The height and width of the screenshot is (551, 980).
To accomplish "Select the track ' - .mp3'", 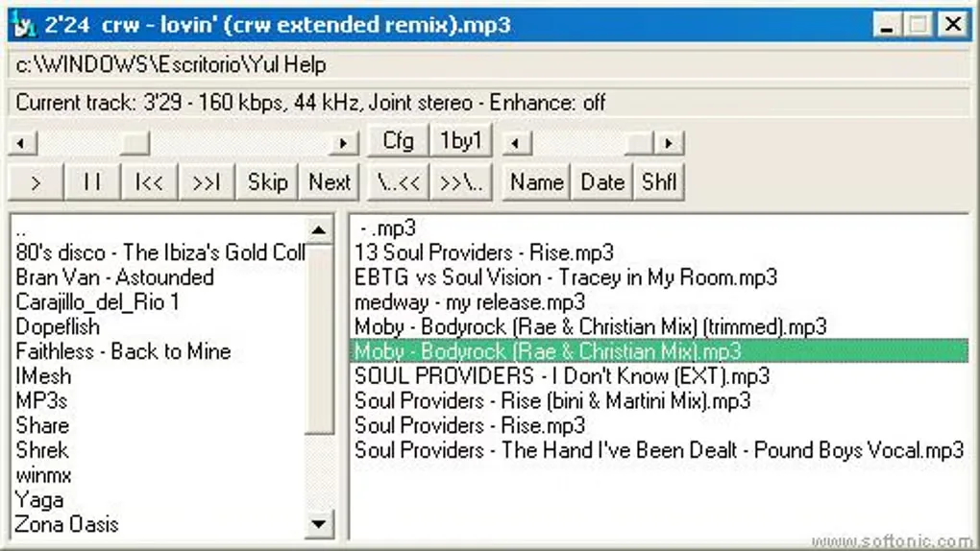I will [x=387, y=228].
